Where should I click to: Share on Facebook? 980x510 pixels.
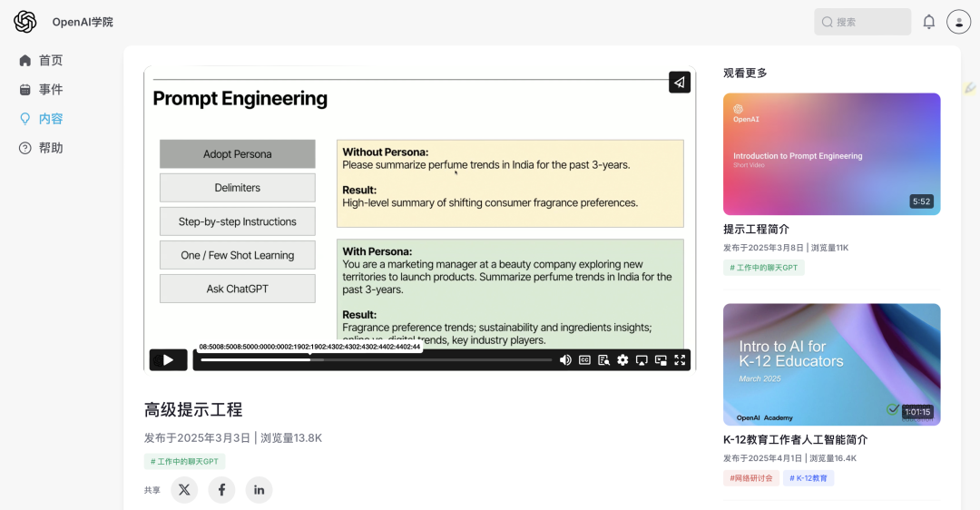tap(222, 490)
